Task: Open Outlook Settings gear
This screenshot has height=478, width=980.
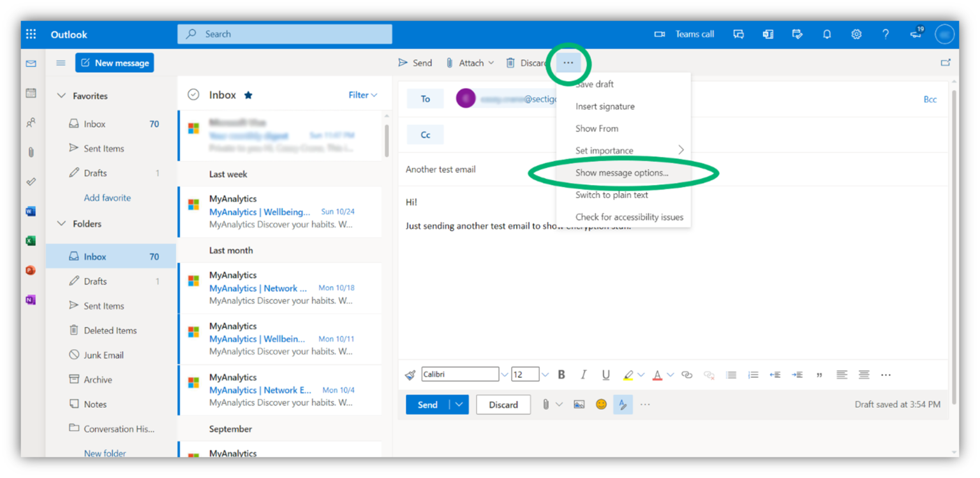Action: click(856, 34)
